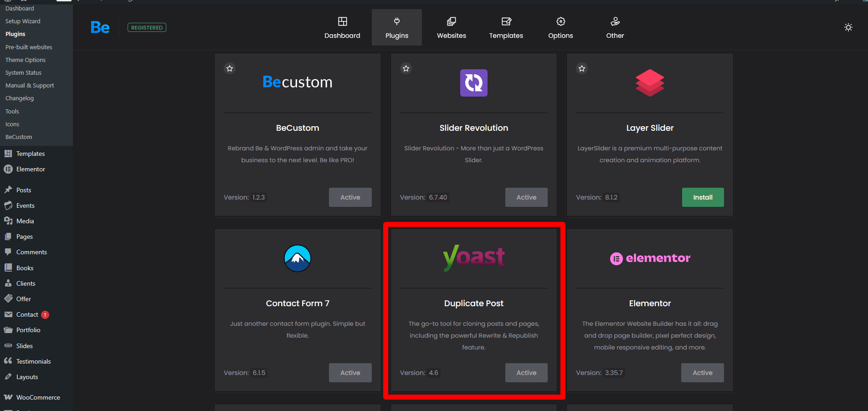Toggle light mode with the sun icon

pos(848,27)
